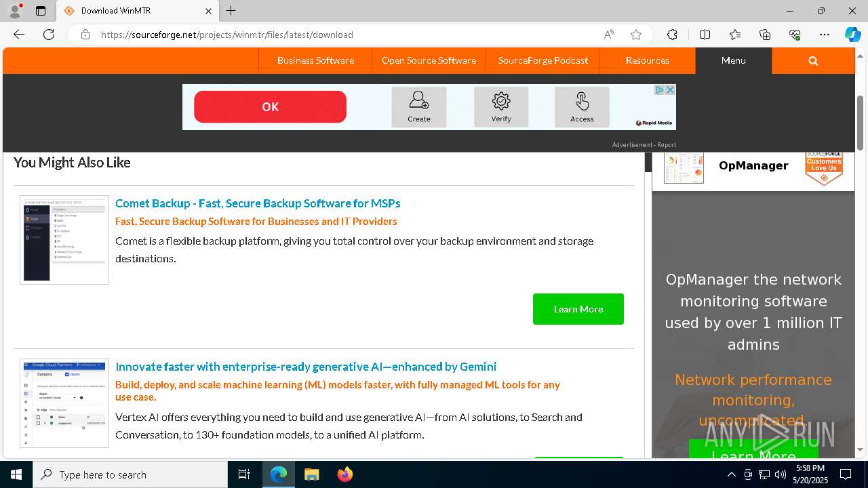868x488 pixels.
Task: Click the Verify gear icon in ad
Action: point(501,107)
